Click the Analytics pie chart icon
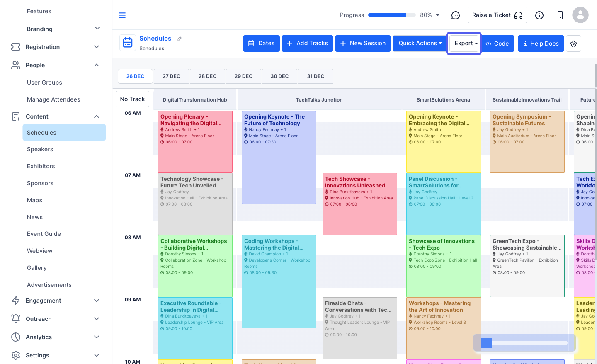The height and width of the screenshot is (364, 597). tap(16, 337)
